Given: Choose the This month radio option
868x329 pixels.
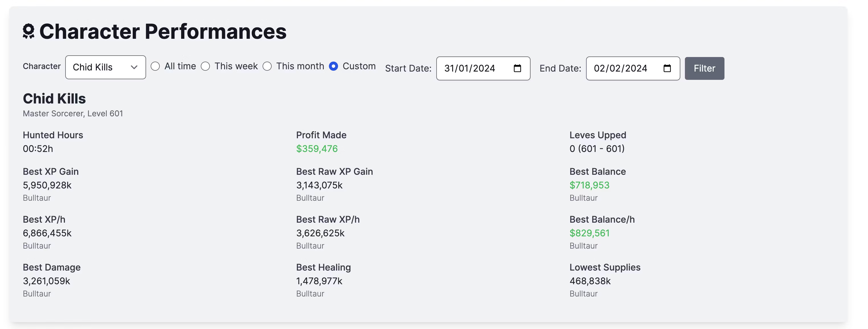Looking at the screenshot, I should pyautogui.click(x=267, y=66).
